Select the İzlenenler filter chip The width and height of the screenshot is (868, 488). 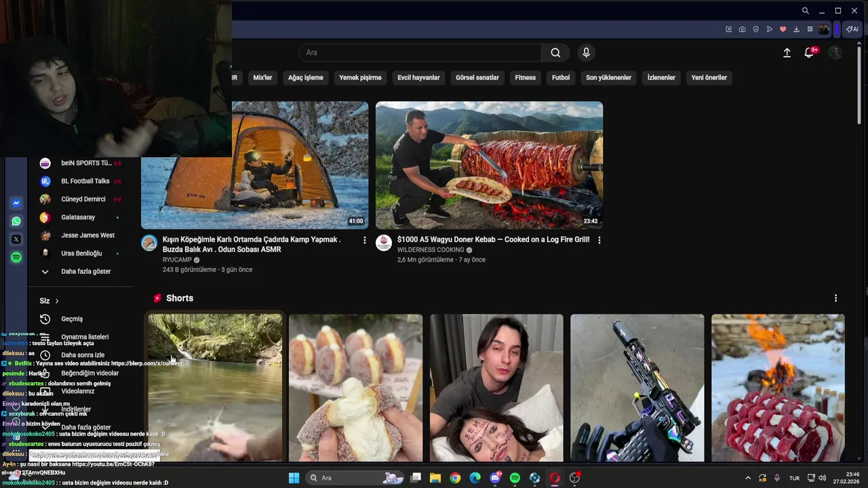coord(661,78)
